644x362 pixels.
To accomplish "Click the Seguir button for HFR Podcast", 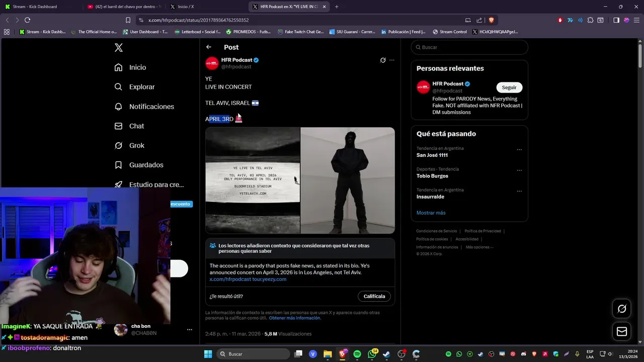I will click(509, 87).
